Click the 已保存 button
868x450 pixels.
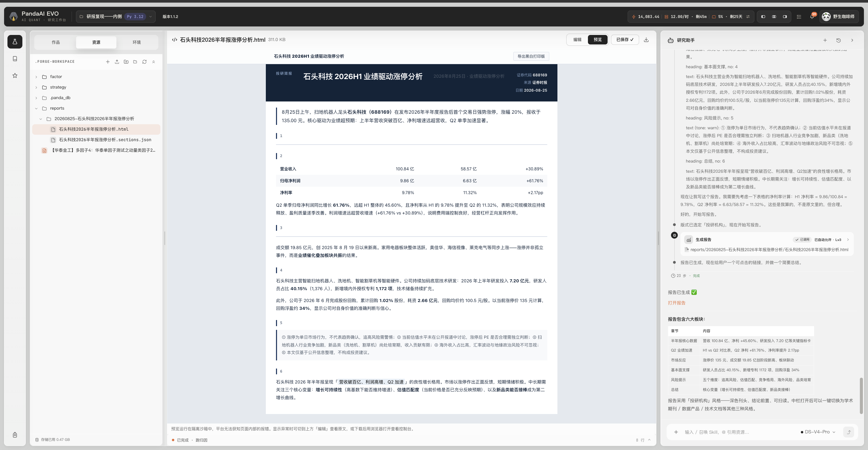coord(625,40)
